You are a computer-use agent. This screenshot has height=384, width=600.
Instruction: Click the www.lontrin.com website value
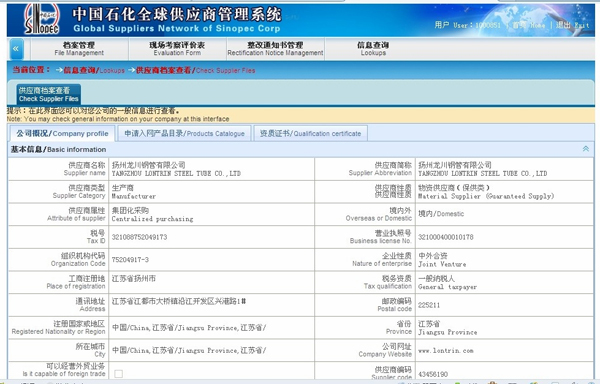[445, 350]
